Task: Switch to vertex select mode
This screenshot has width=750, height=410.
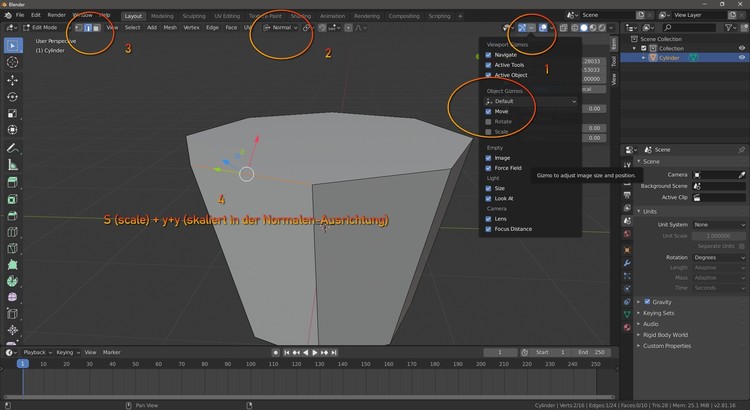Action: point(78,28)
